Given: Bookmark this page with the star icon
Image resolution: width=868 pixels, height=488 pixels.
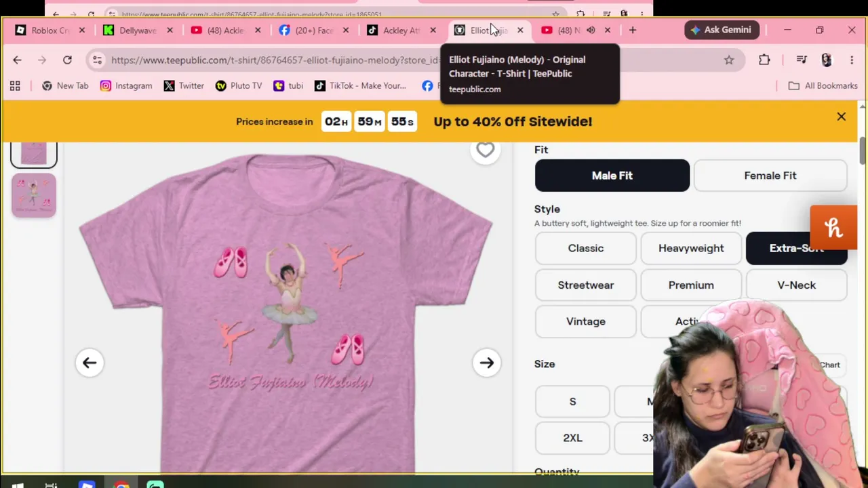Looking at the screenshot, I should 729,60.
